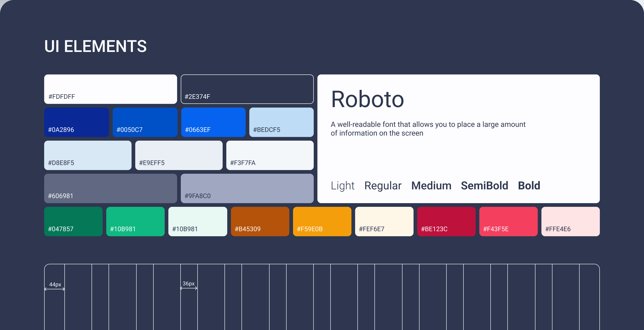Choose the #9FA8C0 light slate swatch
The image size is (644, 330).
point(247,188)
